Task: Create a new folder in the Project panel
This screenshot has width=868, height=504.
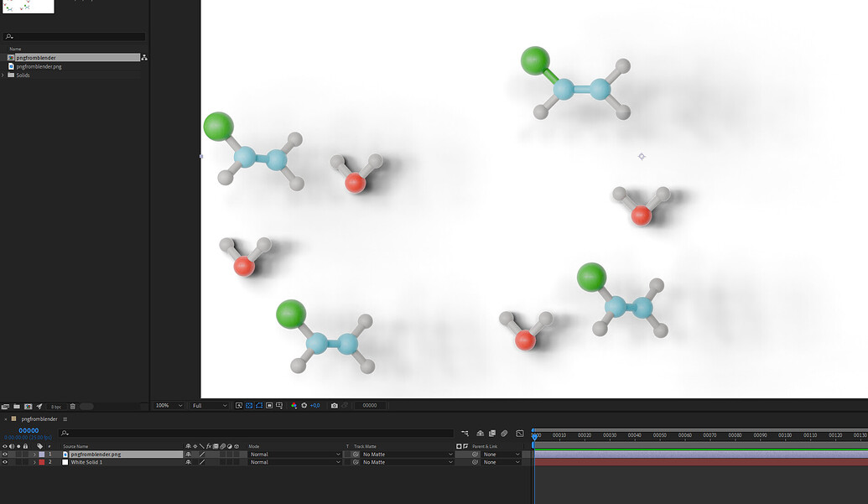Action: pos(17,407)
